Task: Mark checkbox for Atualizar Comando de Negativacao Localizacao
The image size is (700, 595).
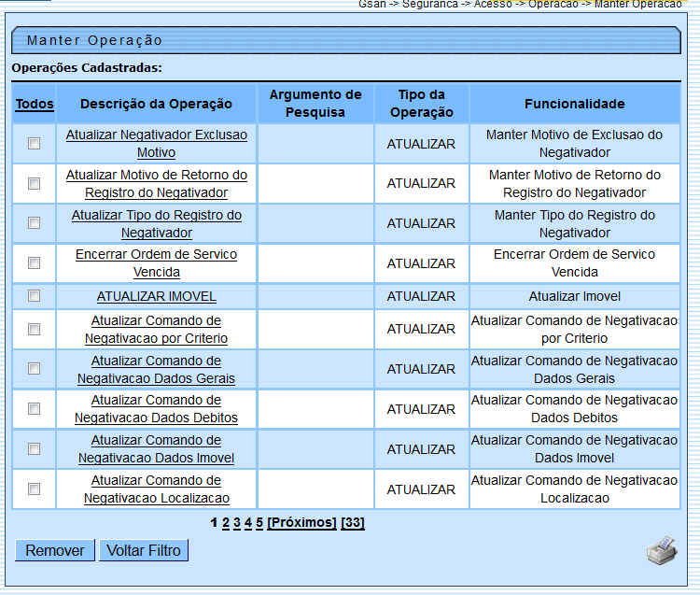Action: 35,489
